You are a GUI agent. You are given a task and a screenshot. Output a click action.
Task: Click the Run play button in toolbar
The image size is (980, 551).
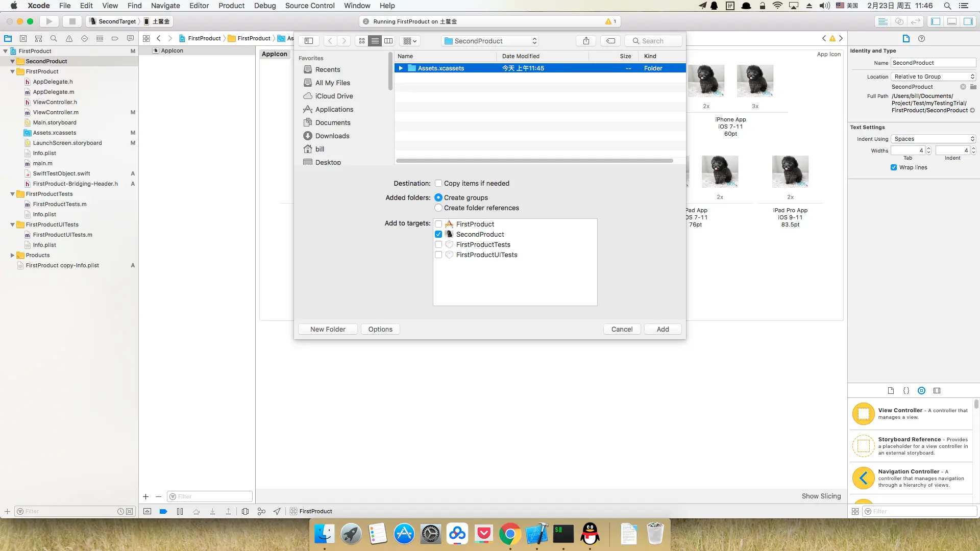click(49, 21)
